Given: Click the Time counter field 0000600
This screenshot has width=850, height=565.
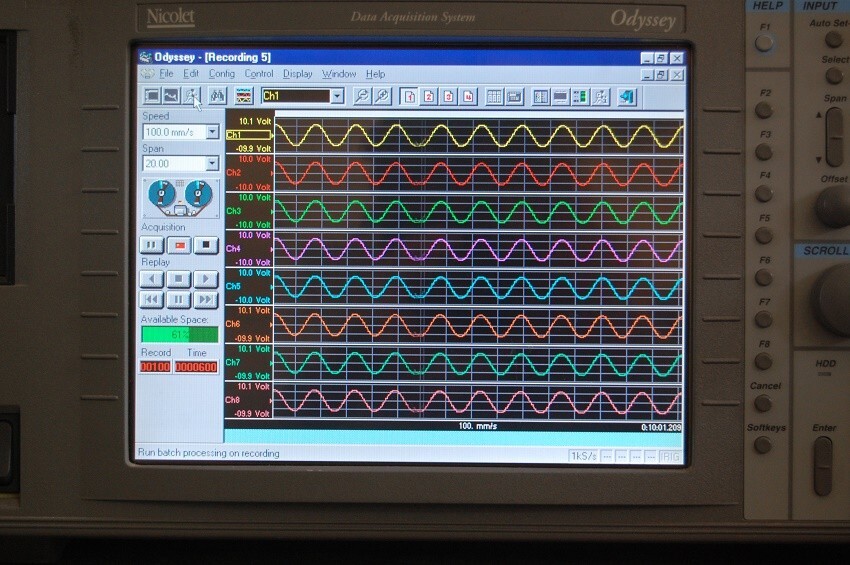Looking at the screenshot, I should [196, 367].
